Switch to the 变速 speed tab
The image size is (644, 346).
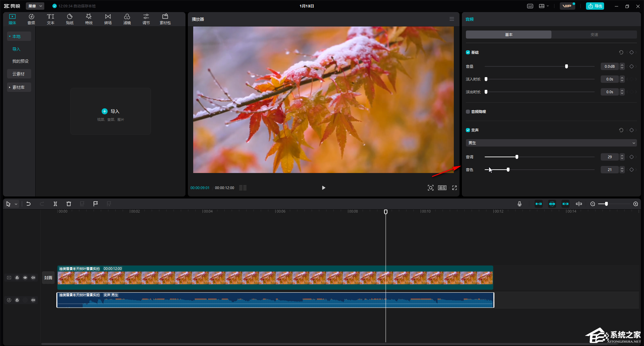594,35
